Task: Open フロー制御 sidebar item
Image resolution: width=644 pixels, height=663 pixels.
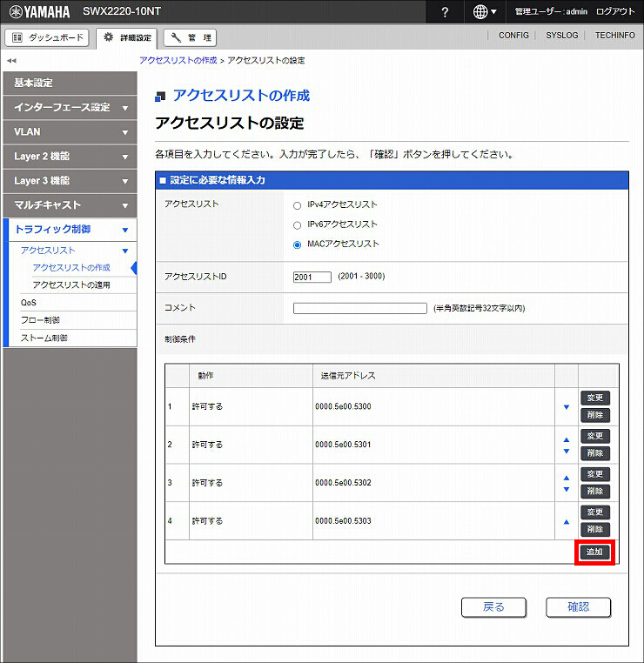Action: pos(41,320)
